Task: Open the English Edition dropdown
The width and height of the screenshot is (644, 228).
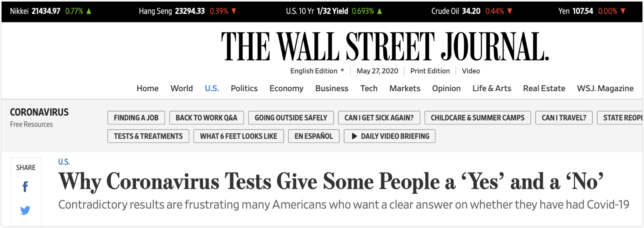Action: tap(317, 71)
